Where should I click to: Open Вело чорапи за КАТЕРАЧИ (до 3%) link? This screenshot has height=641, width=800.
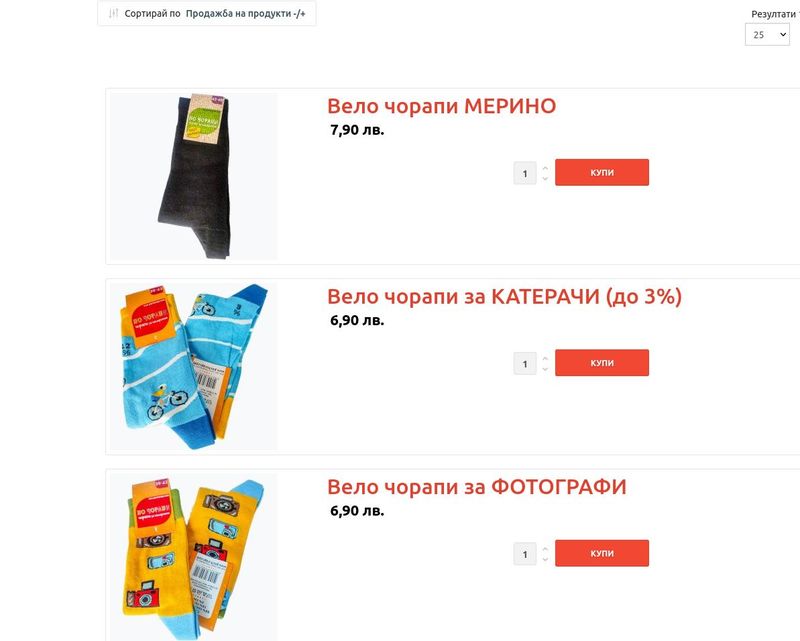505,297
